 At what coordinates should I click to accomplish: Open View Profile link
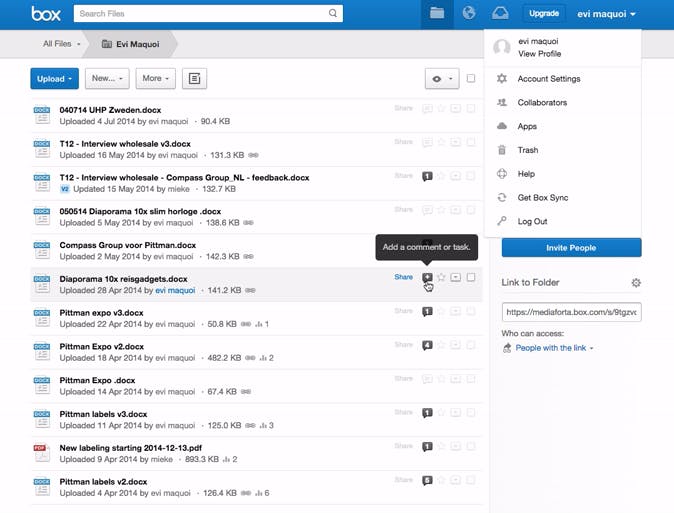coord(539,54)
